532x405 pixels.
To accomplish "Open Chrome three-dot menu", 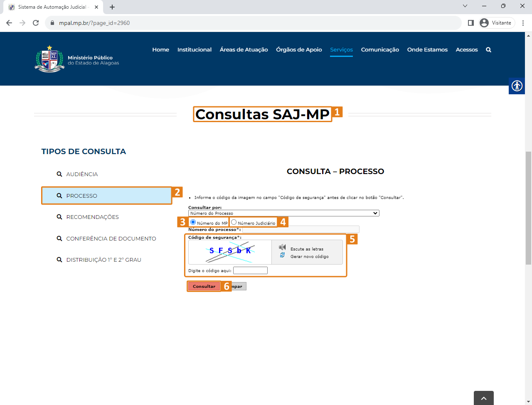I will pos(523,23).
